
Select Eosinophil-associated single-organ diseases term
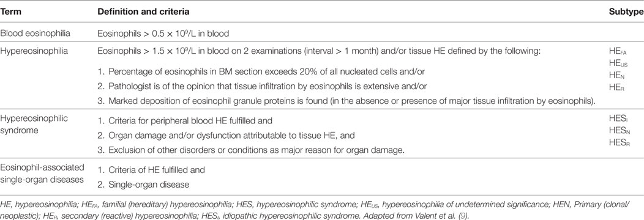[x=42, y=174]
